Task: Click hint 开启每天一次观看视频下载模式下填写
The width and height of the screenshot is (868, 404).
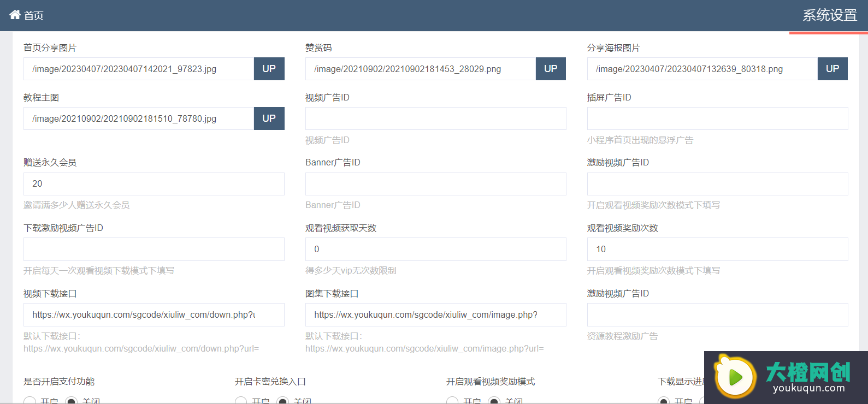Action: click(x=99, y=271)
